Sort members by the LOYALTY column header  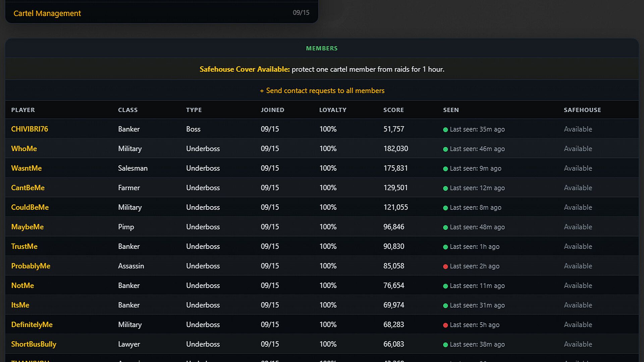click(x=333, y=110)
